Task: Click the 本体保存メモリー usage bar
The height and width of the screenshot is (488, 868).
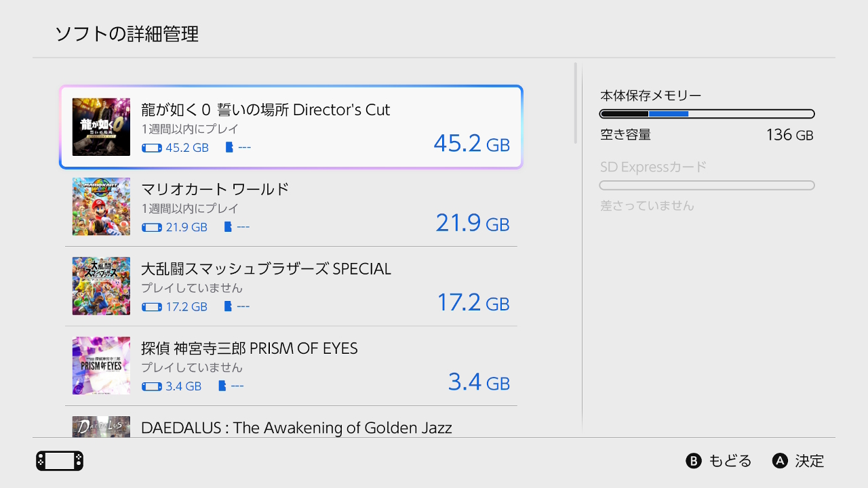Action: (707, 114)
